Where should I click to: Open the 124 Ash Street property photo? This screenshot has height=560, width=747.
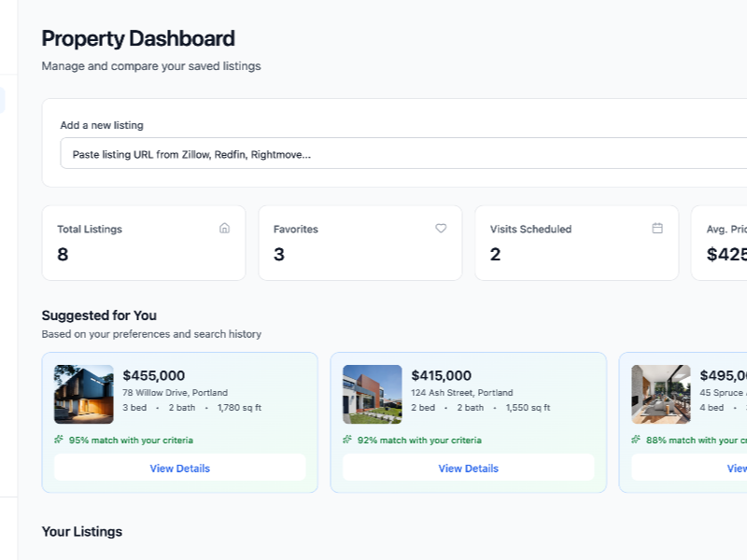point(373,395)
